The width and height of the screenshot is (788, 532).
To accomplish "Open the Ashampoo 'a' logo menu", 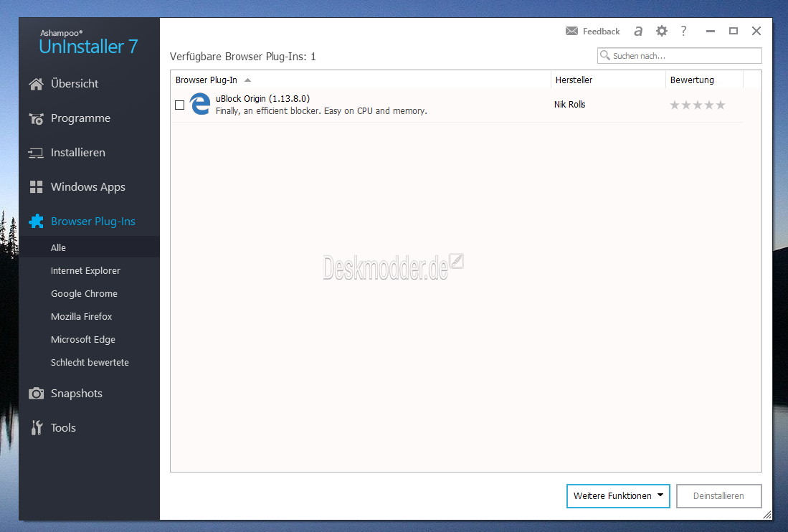I will tap(638, 31).
